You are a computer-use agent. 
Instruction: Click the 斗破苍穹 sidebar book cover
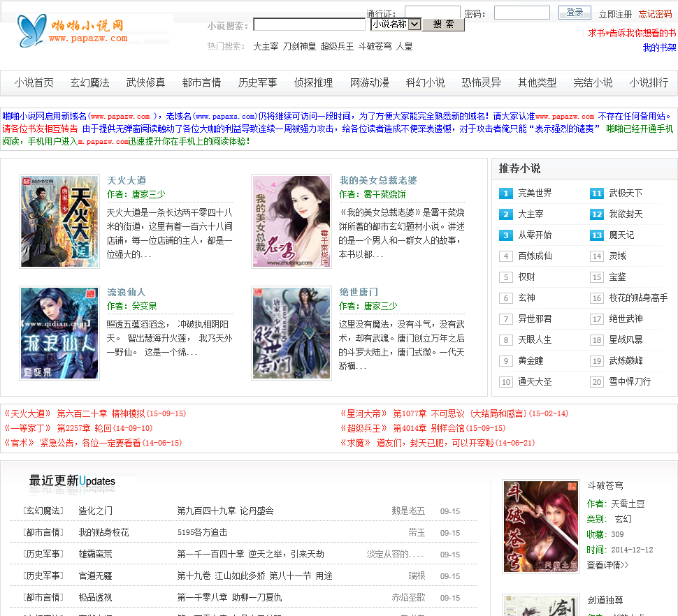tap(540, 527)
